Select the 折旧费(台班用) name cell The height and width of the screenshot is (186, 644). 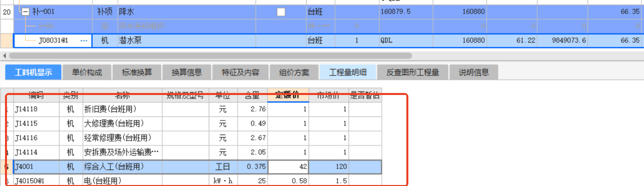point(123,109)
